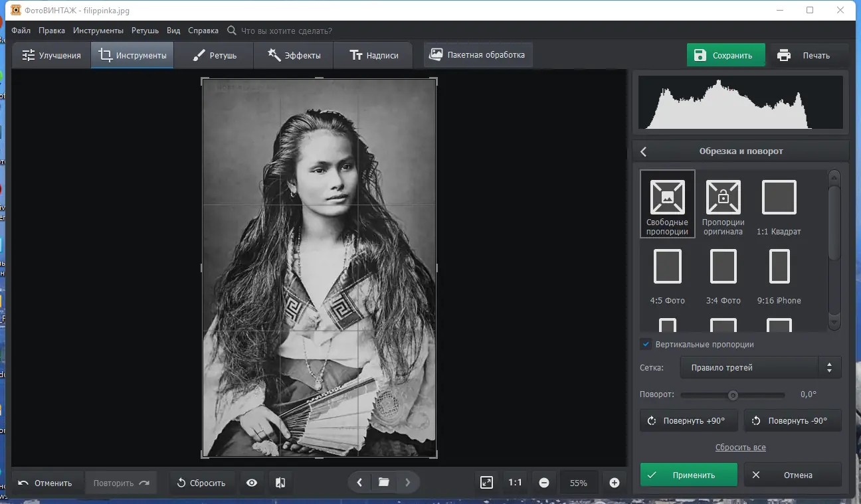The image size is (861, 504).
Task: Click the before/after compare icon
Action: (x=280, y=483)
